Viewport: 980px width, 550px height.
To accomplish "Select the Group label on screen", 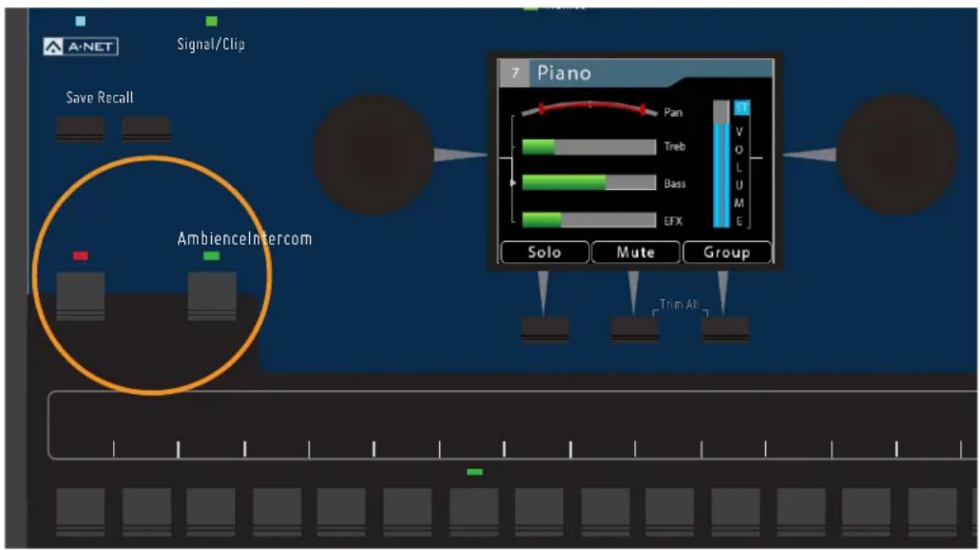I will pyautogui.click(x=727, y=253).
